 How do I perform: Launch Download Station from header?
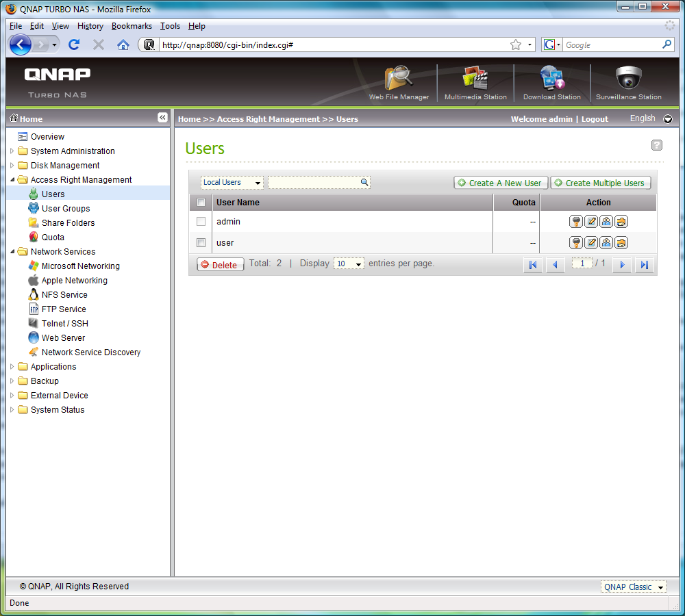tap(551, 78)
